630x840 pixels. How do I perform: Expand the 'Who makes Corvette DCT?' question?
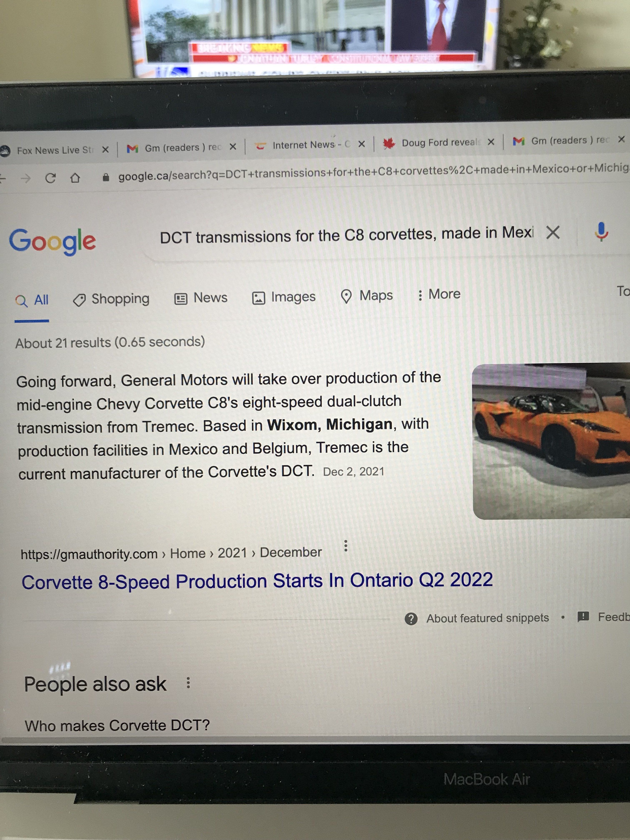(117, 725)
